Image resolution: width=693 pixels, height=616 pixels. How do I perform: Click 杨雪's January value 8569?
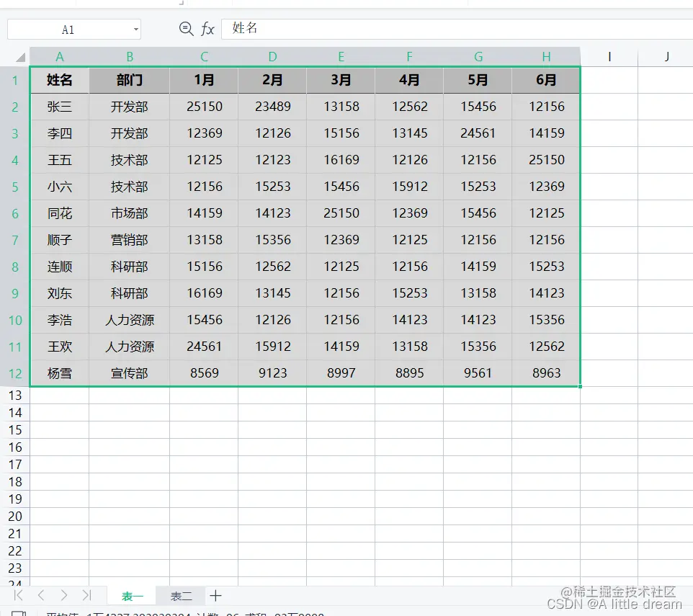204,373
